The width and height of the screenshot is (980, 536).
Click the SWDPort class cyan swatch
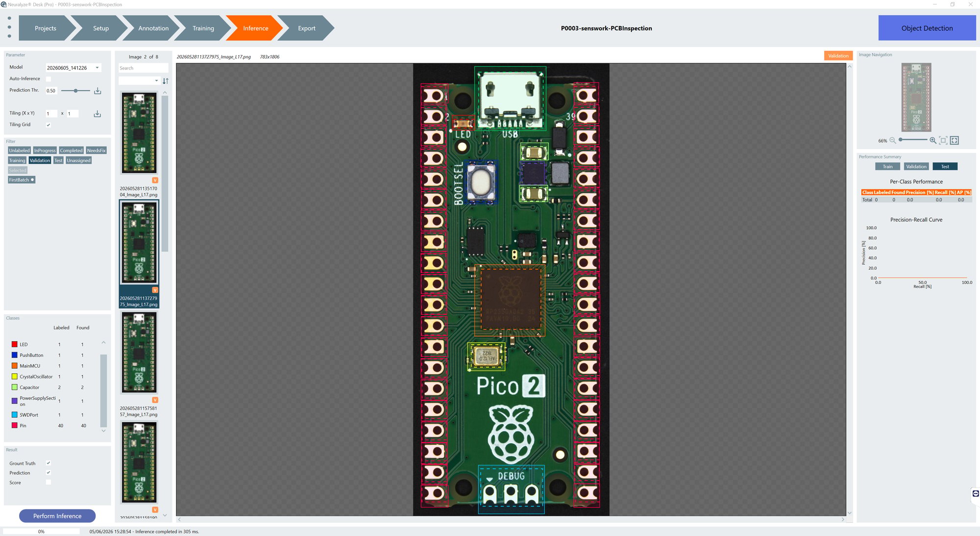click(14, 415)
